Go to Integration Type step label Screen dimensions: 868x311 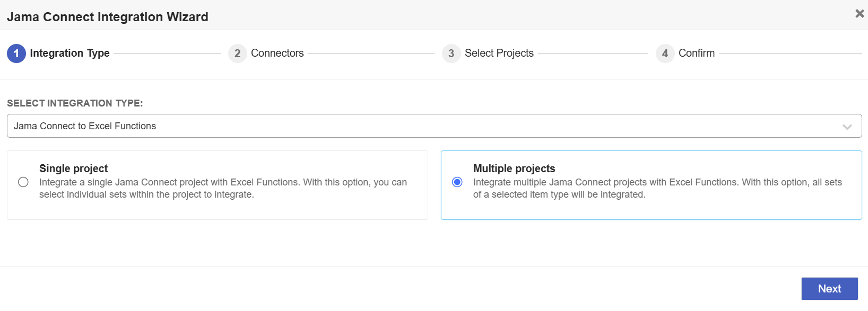(x=70, y=53)
